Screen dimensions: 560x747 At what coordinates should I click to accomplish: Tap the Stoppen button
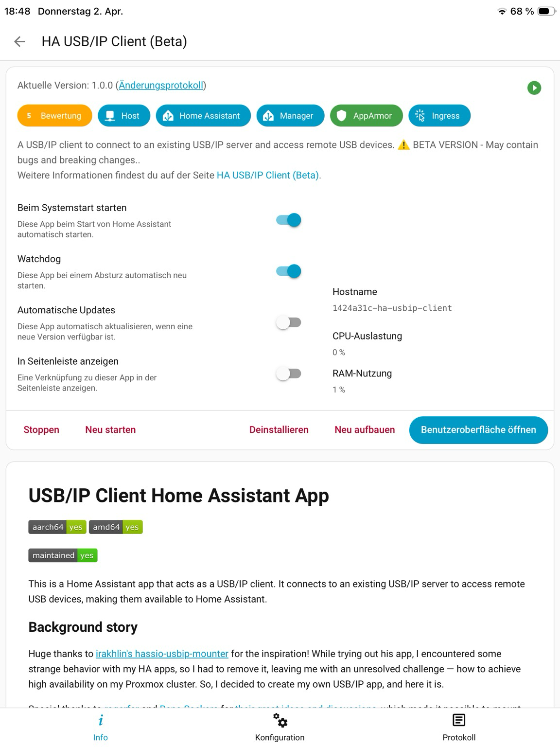click(x=41, y=430)
